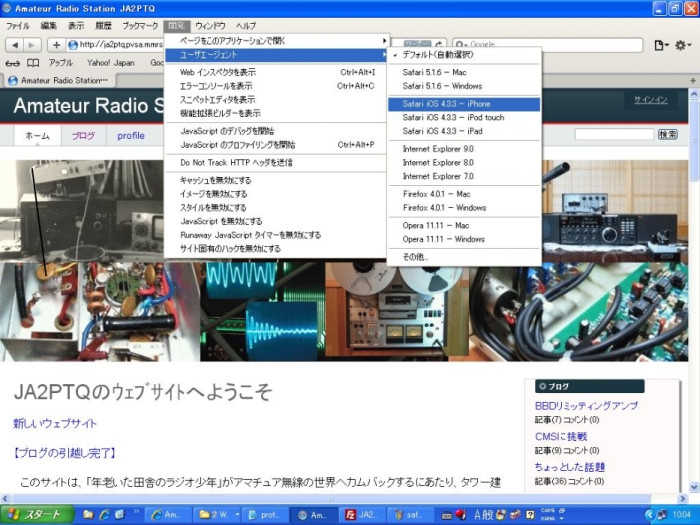Go forward with the forward arrow button
Image resolution: width=700 pixels, height=525 pixels.
[x=32, y=45]
